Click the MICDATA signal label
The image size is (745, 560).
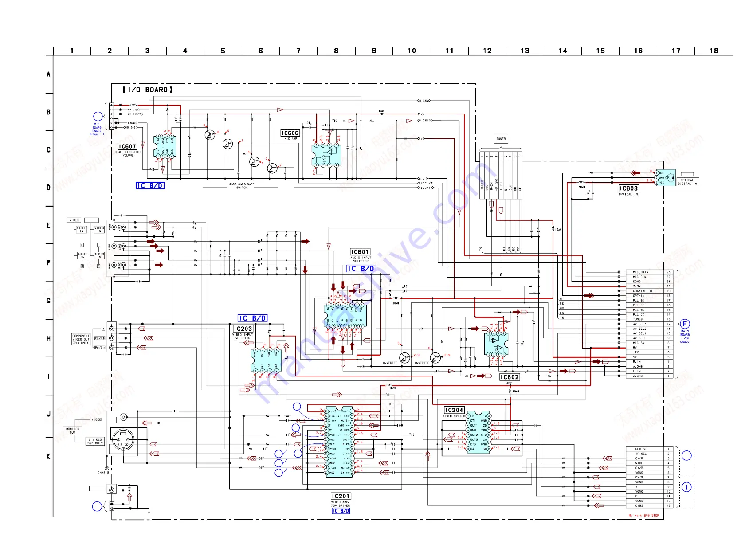(425, 188)
